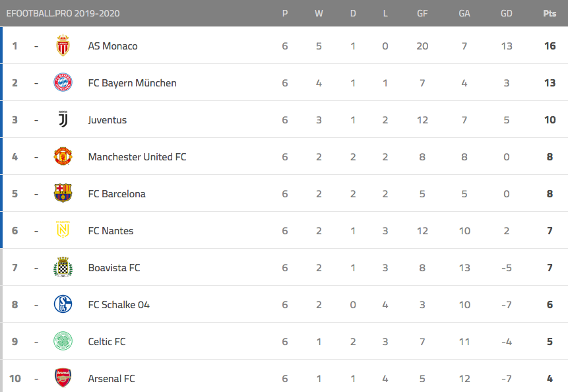Click the Celtic FC green crest

point(63,341)
